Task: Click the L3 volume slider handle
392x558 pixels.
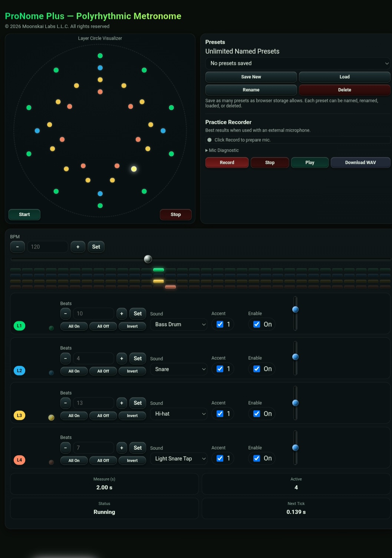Action: click(295, 403)
